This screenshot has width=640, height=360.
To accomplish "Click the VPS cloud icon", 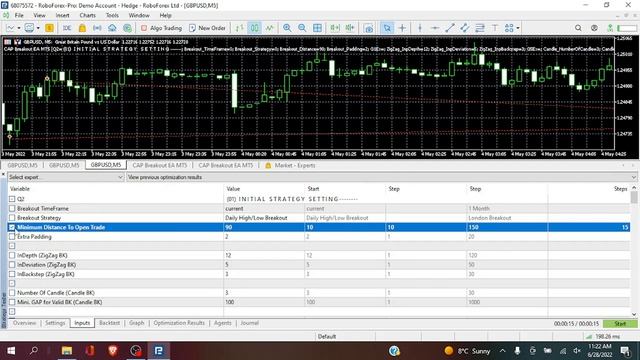I will tap(112, 28).
